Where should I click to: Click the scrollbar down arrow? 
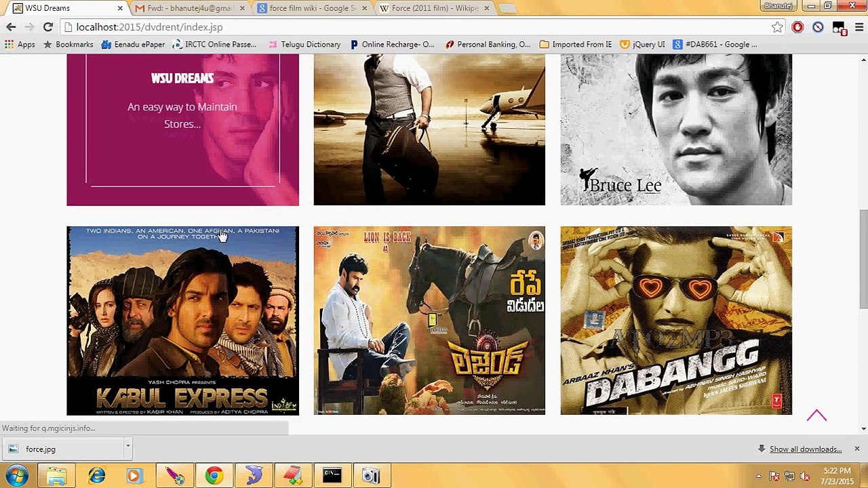pyautogui.click(x=863, y=428)
